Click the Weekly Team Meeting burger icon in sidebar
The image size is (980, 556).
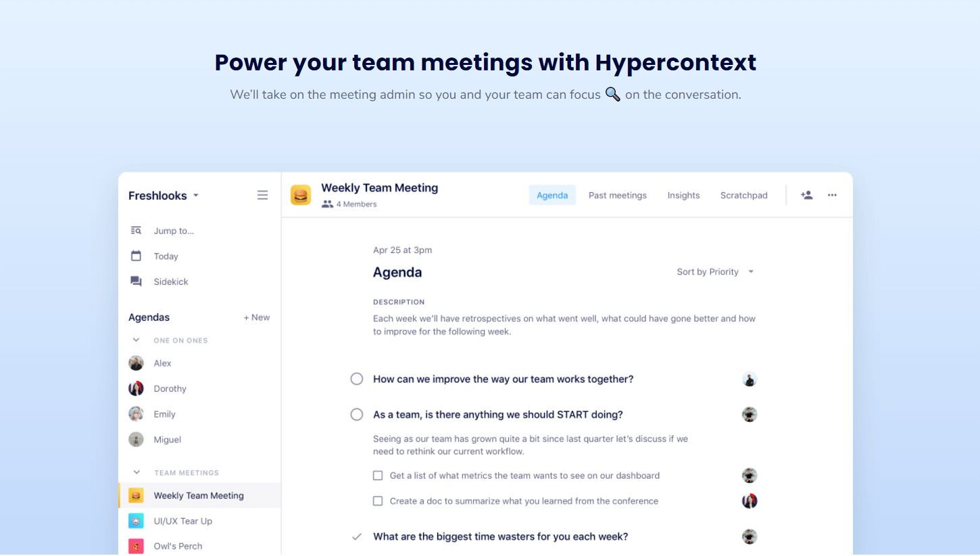(x=136, y=495)
